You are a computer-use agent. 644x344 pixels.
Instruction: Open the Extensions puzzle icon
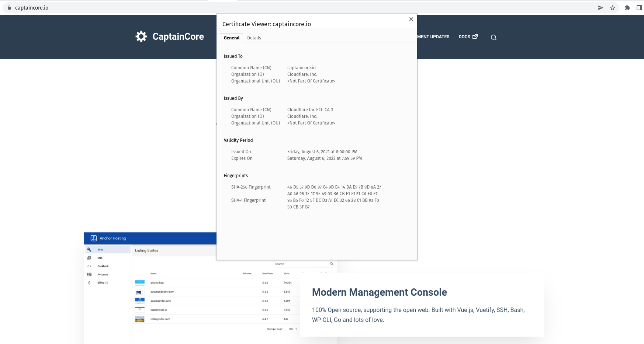pyautogui.click(x=627, y=8)
